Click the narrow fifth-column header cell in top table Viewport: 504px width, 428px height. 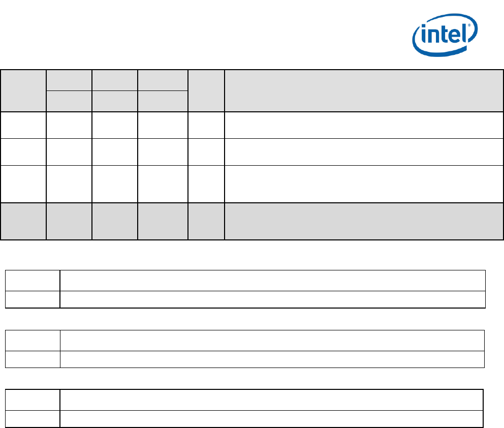click(206, 90)
